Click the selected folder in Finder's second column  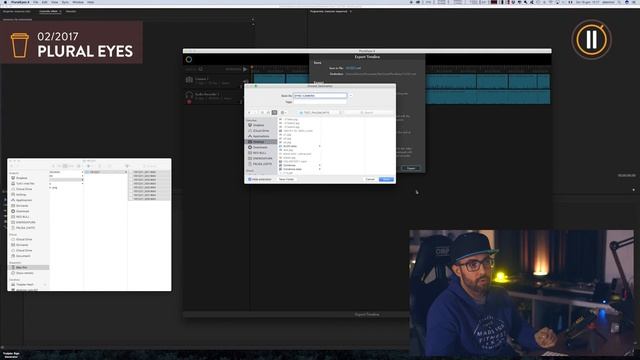(106, 172)
